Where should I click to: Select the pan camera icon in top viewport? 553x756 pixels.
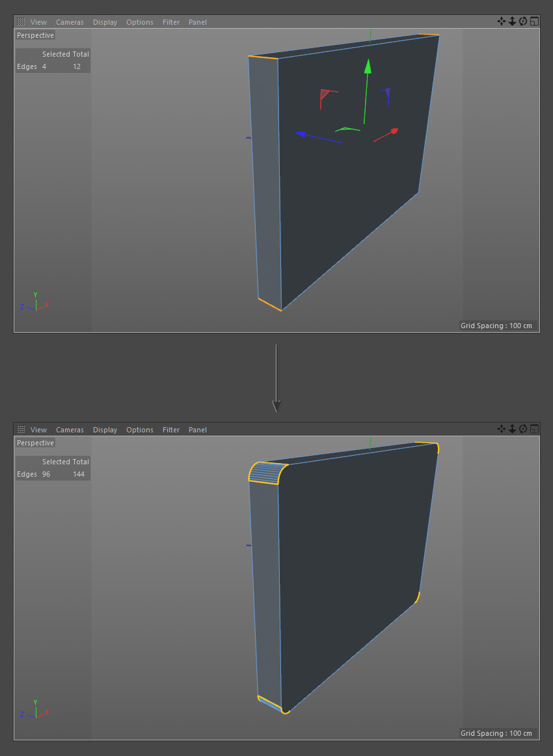point(502,21)
